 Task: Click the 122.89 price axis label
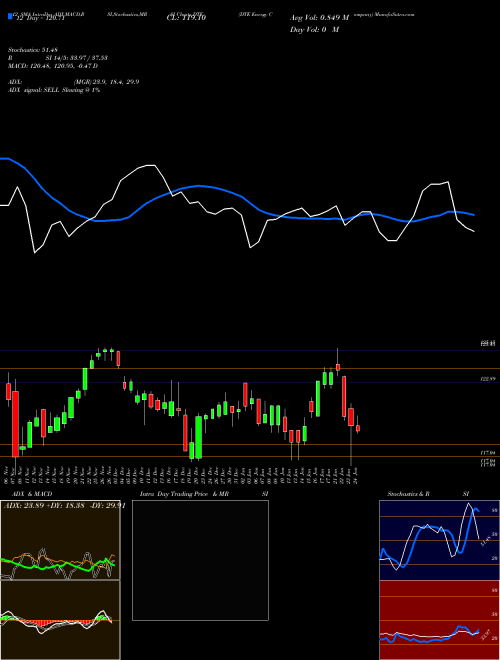[x=488, y=379]
